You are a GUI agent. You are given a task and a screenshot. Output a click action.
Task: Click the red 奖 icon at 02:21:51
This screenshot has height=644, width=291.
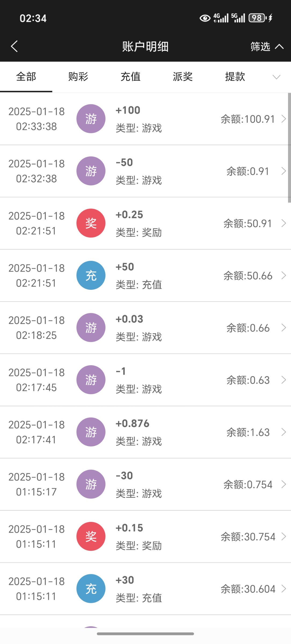tap(91, 223)
